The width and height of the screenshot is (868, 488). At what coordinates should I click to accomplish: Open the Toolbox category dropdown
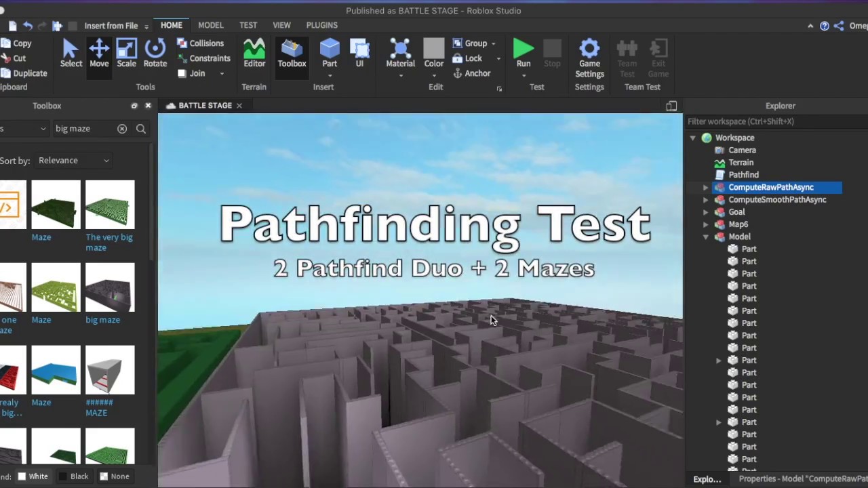pyautogui.click(x=23, y=129)
